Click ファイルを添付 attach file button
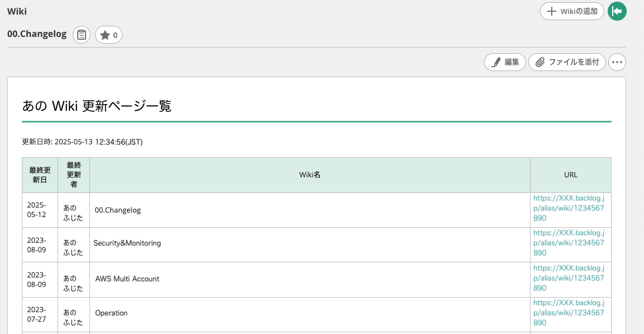This screenshot has height=334, width=644. (x=567, y=62)
